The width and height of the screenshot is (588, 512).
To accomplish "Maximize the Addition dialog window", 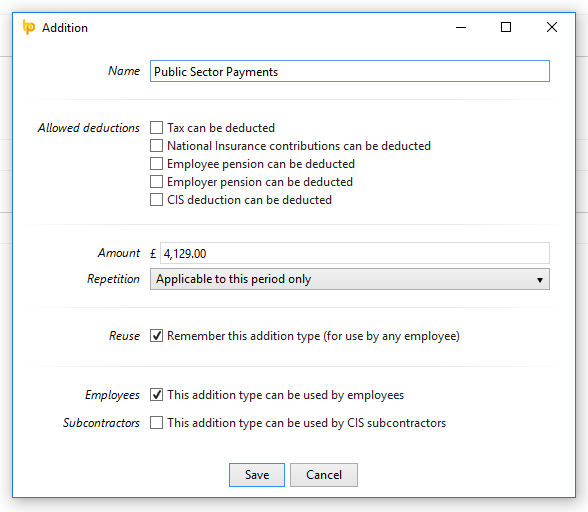I will [506, 27].
